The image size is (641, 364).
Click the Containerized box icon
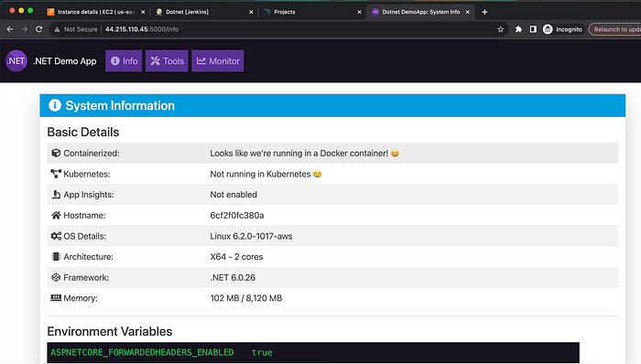(56, 153)
